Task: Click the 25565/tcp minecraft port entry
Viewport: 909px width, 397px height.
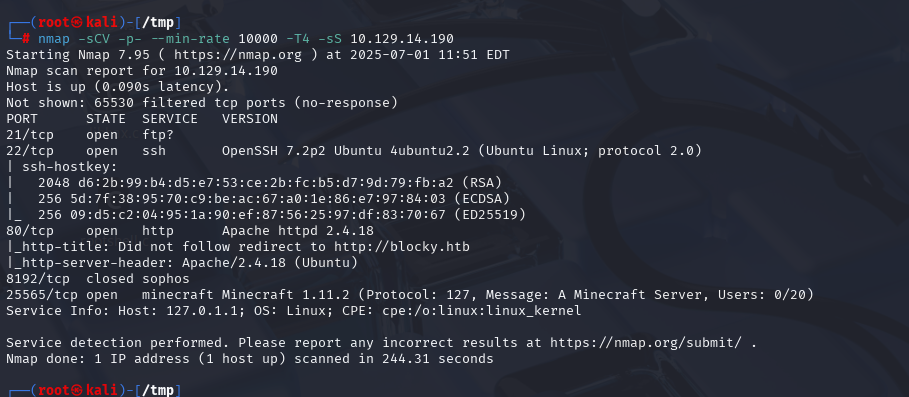Action: [x=30, y=294]
